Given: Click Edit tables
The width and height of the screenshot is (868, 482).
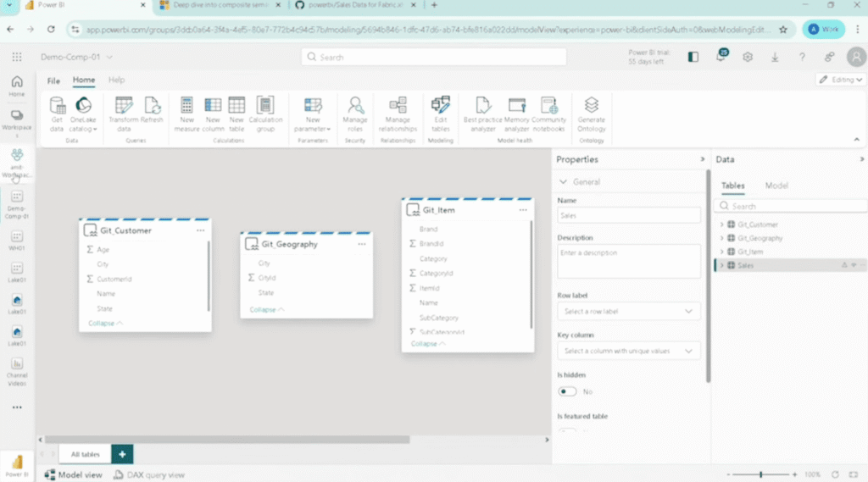Looking at the screenshot, I should (441, 114).
